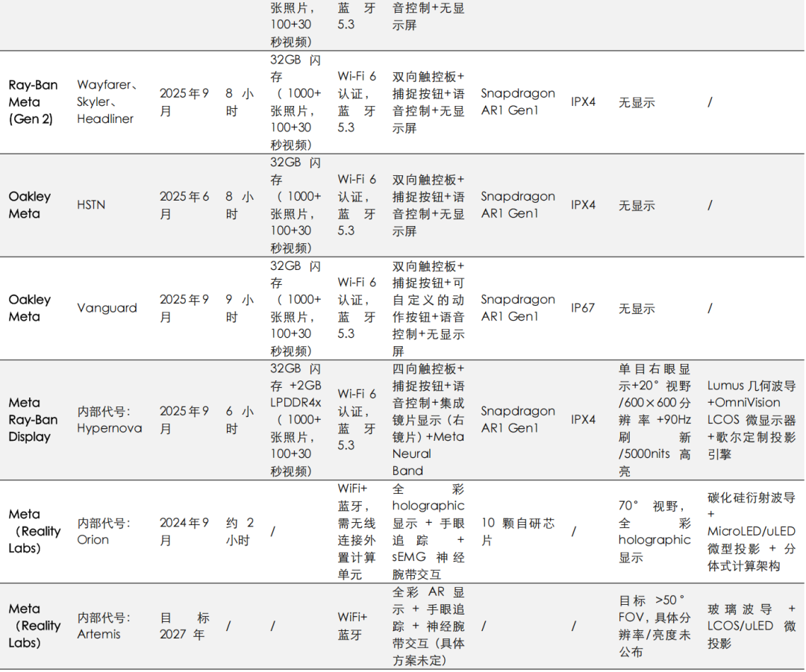Select the Meta Ray-Ban Display product name cell
The width and height of the screenshot is (806, 672).
[x=33, y=420]
